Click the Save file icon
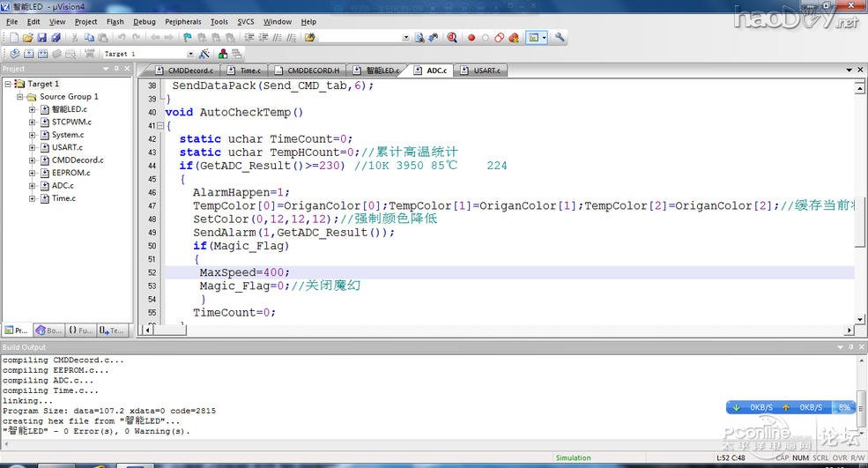Image resolution: width=868 pixels, height=468 pixels. coord(41,38)
